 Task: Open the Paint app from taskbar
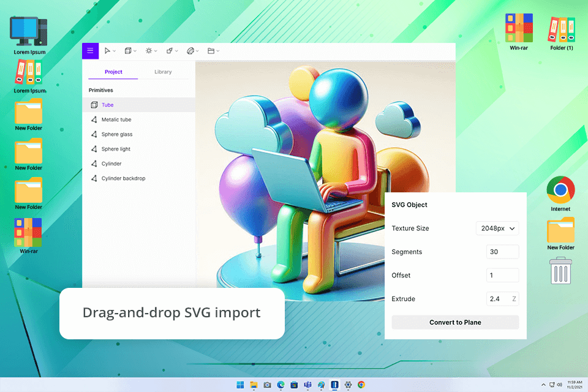(321, 385)
